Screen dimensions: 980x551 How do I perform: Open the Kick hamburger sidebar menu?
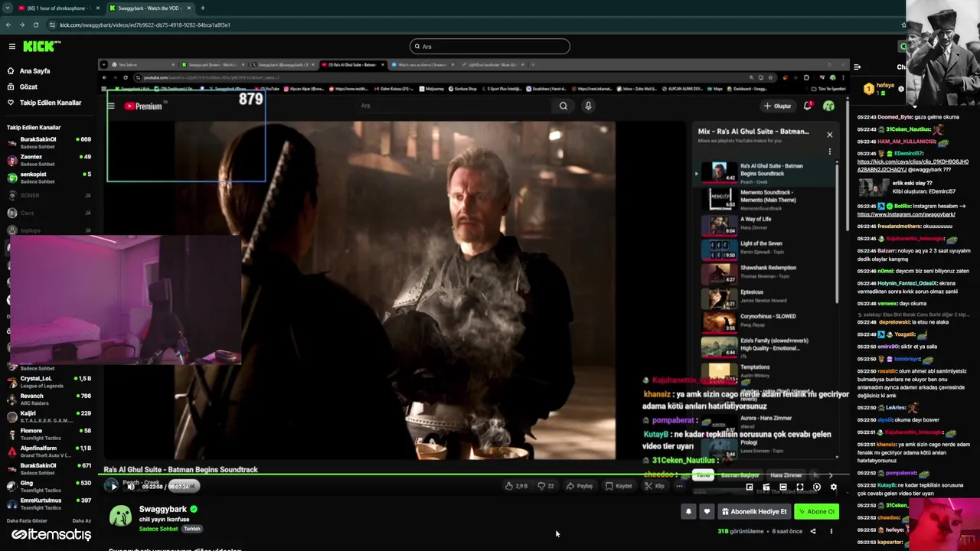coord(11,47)
